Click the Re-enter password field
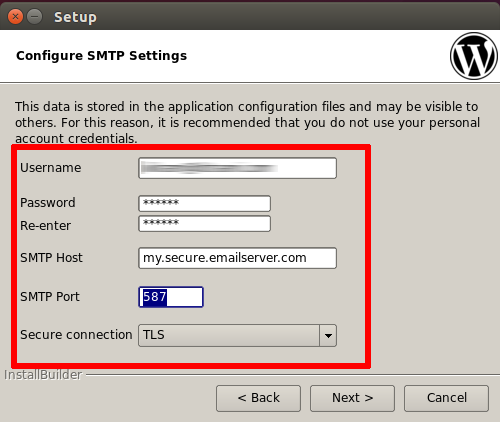Viewport: 500px width, 422px height. (x=204, y=224)
